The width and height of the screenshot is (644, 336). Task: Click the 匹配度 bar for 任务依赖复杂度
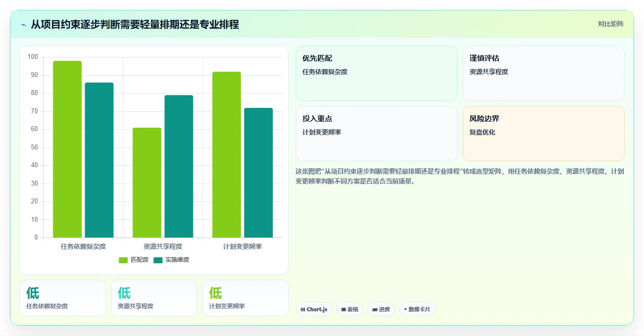67,149
